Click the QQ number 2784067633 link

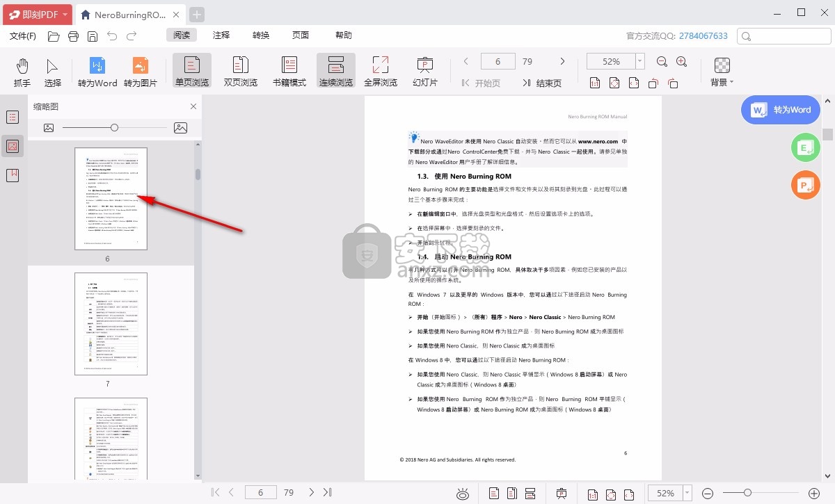703,35
